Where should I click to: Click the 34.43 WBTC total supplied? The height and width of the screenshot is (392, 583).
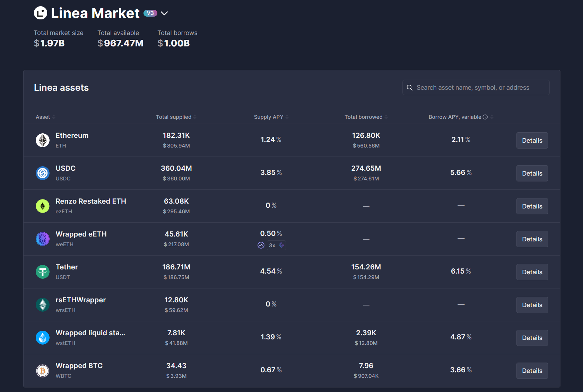(x=176, y=366)
